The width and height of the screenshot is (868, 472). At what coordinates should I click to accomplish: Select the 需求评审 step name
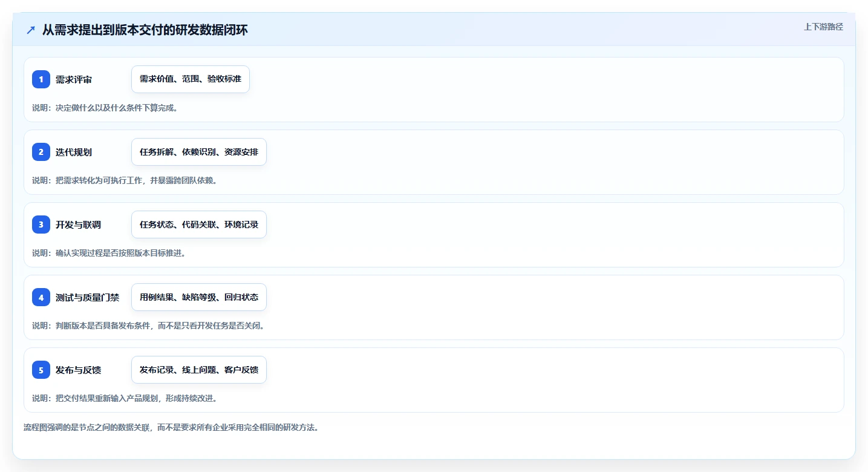(x=74, y=79)
